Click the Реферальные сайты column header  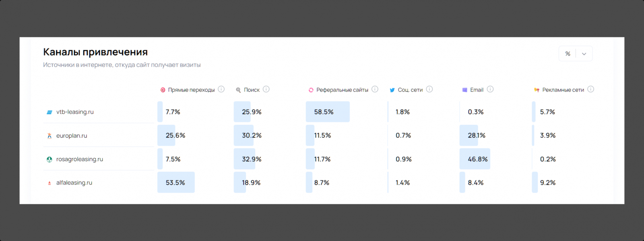click(342, 90)
